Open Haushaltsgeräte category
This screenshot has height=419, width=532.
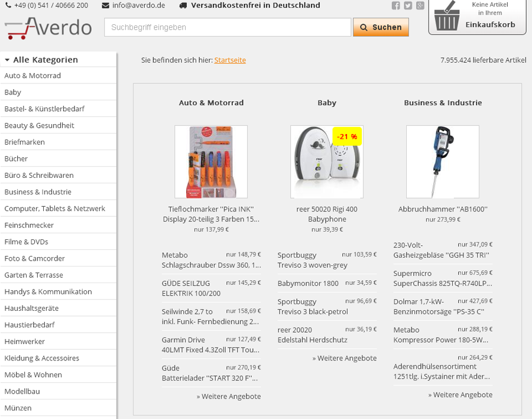(x=59, y=308)
